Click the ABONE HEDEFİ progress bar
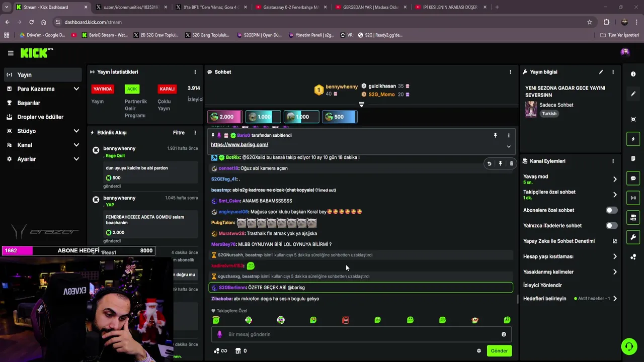The height and width of the screenshot is (362, 644). click(x=78, y=250)
